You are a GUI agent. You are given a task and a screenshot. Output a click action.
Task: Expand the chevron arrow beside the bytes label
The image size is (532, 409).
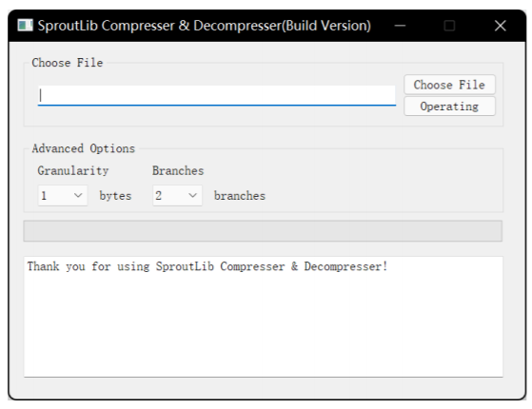tap(78, 195)
